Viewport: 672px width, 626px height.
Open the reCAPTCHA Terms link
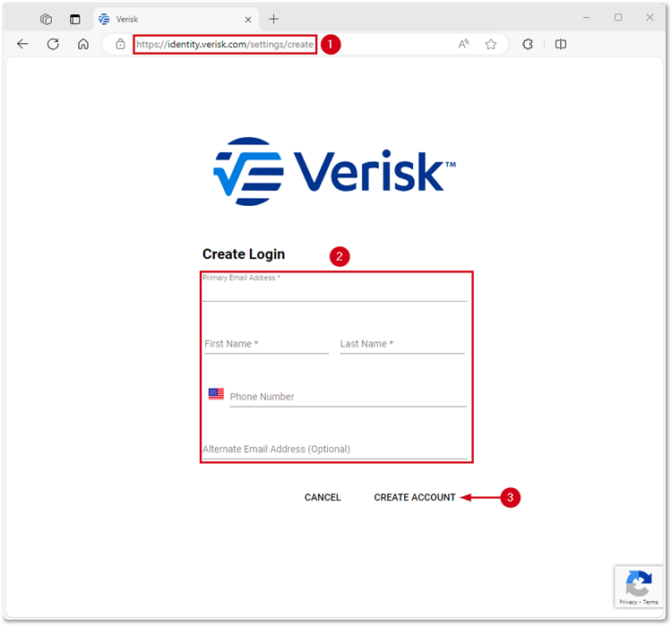click(650, 602)
